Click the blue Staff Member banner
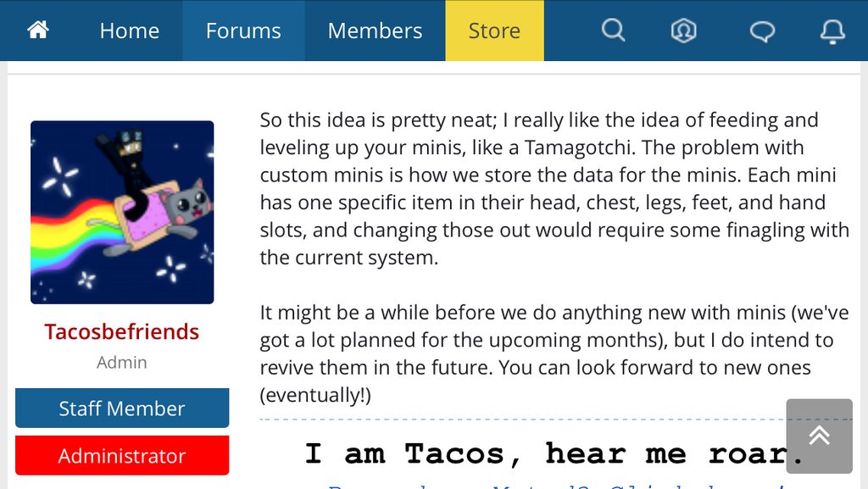The width and height of the screenshot is (868, 489). point(122,408)
